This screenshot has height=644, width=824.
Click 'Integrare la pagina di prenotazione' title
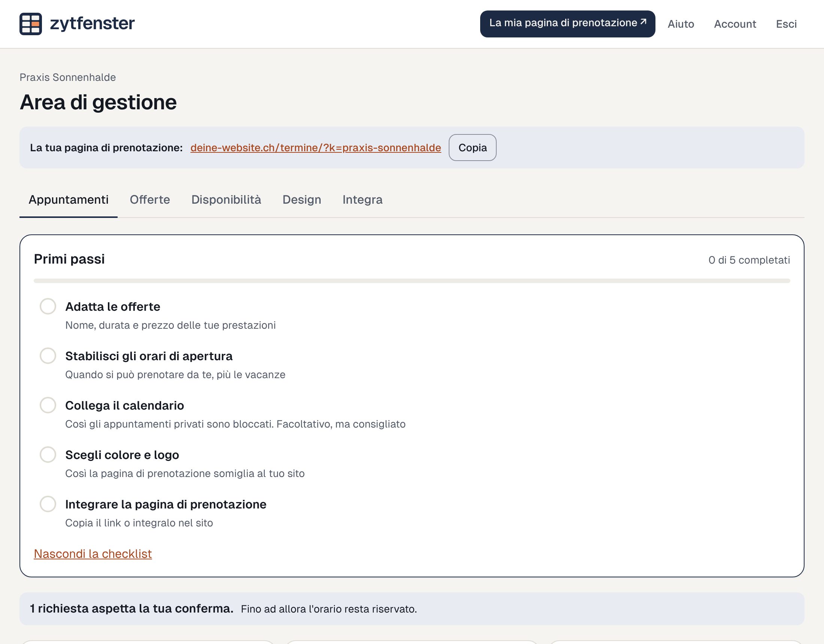[166, 504]
